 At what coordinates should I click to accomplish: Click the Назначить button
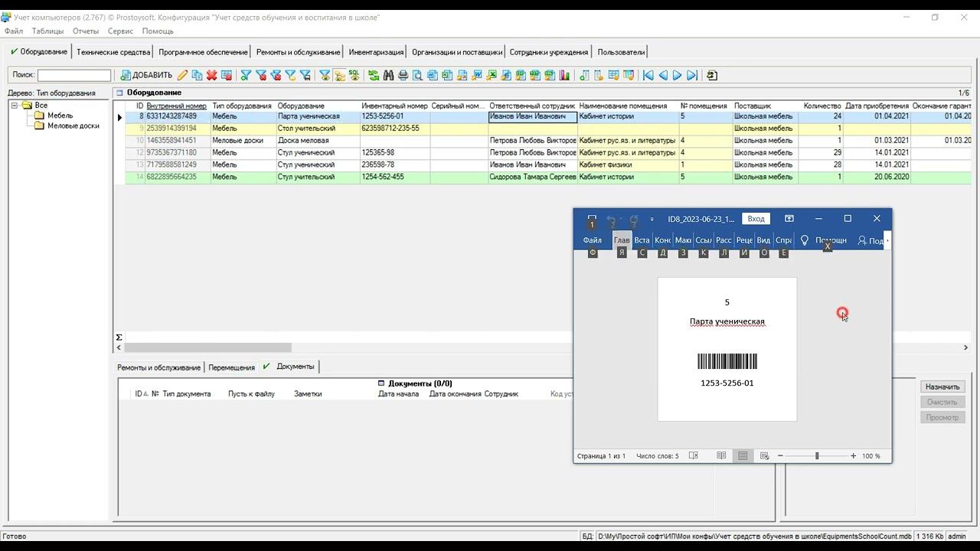[x=942, y=386]
